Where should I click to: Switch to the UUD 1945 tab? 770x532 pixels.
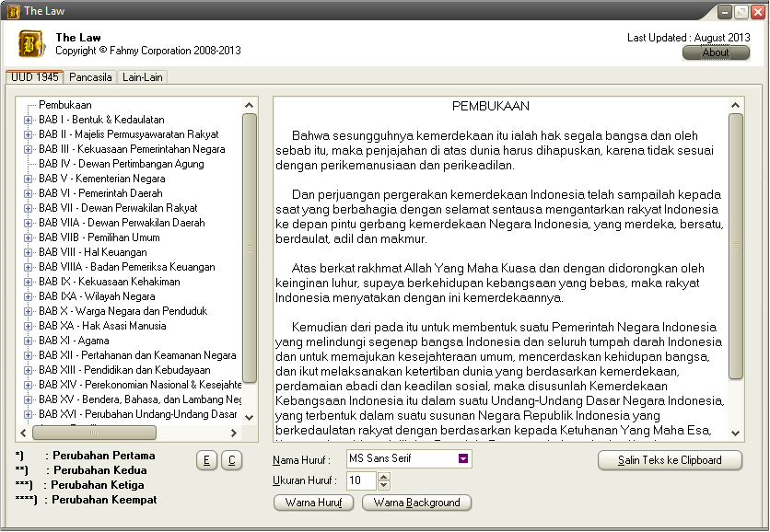tap(34, 77)
